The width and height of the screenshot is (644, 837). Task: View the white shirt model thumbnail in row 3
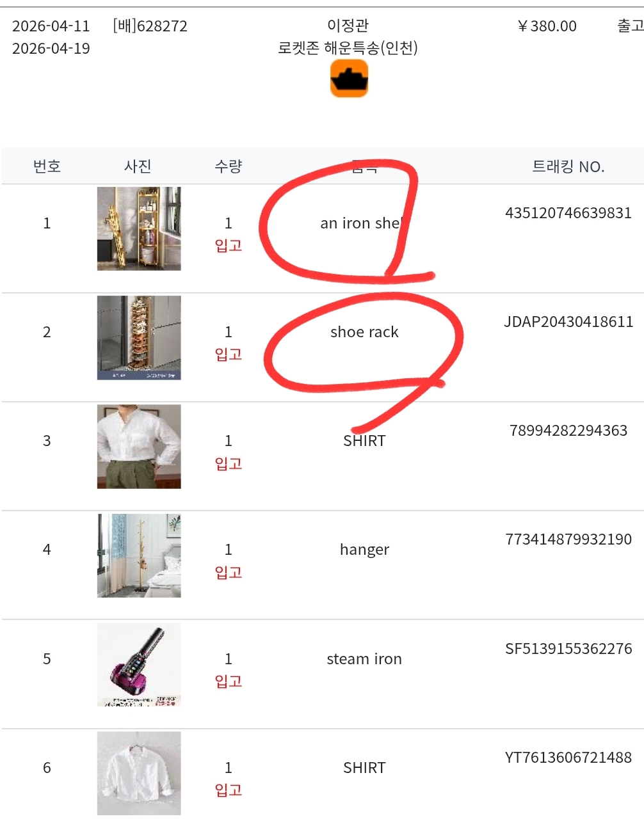pyautogui.click(x=139, y=446)
